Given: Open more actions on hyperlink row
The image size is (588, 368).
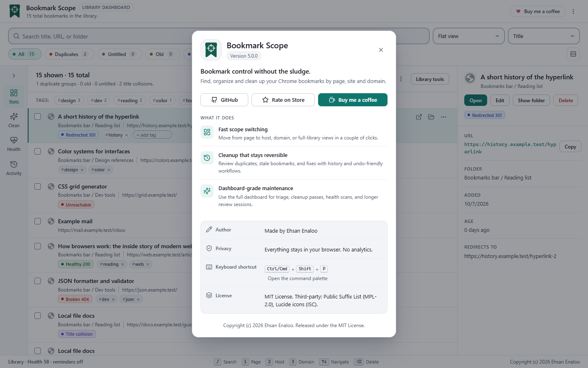Looking at the screenshot, I should pos(443,117).
